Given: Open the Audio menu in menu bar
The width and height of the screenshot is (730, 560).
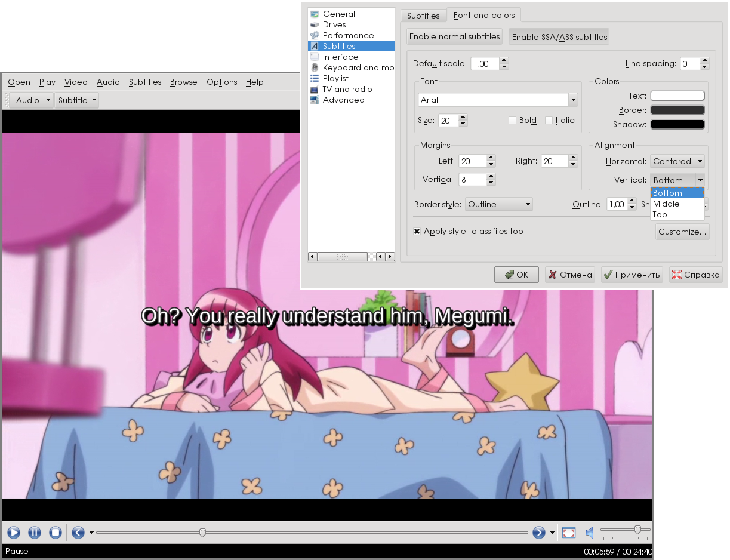Looking at the screenshot, I should coord(108,82).
